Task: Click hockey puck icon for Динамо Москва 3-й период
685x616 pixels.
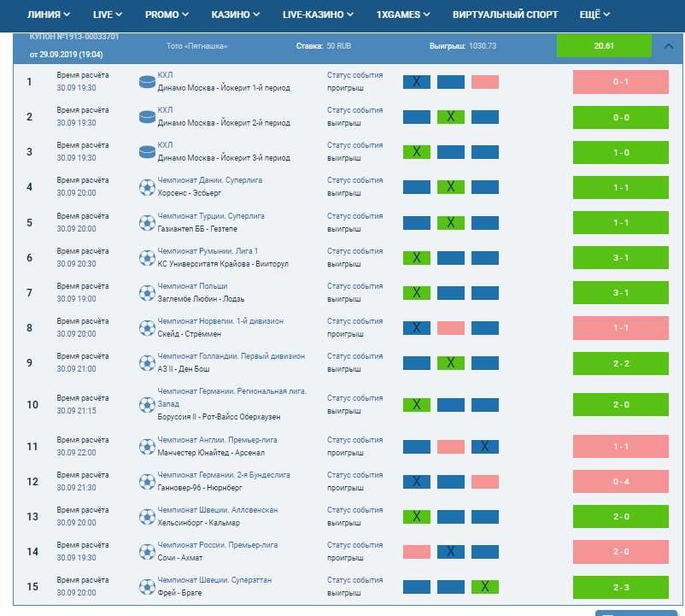Action: click(145, 151)
